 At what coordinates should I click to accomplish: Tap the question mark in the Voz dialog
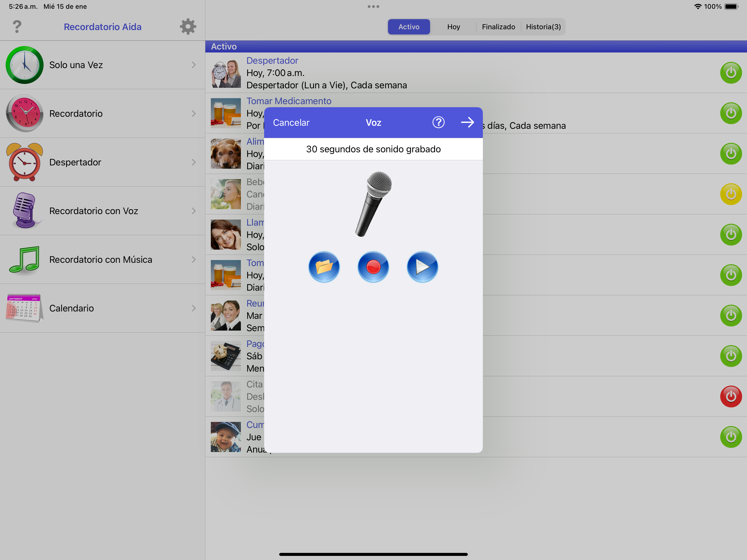point(438,122)
